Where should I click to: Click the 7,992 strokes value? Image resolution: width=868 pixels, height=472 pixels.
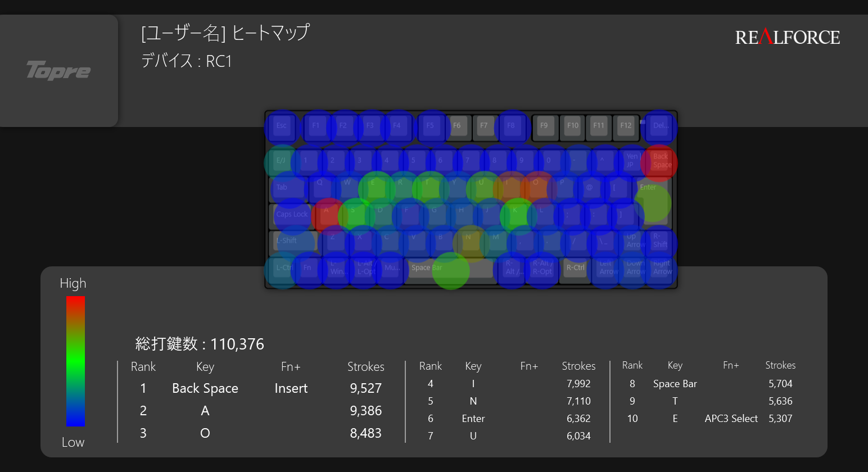coord(578,384)
